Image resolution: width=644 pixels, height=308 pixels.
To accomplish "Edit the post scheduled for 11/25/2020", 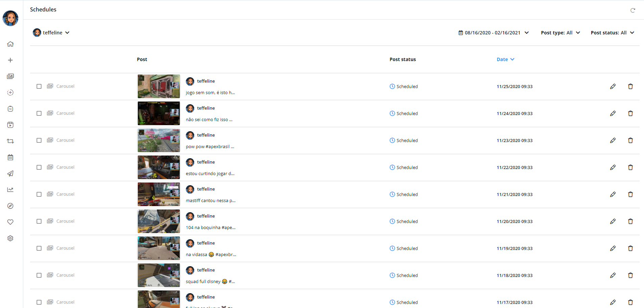I will [x=613, y=86].
